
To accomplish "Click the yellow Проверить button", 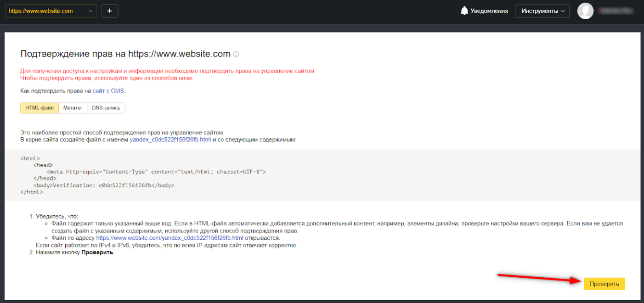I will pos(604,284).
